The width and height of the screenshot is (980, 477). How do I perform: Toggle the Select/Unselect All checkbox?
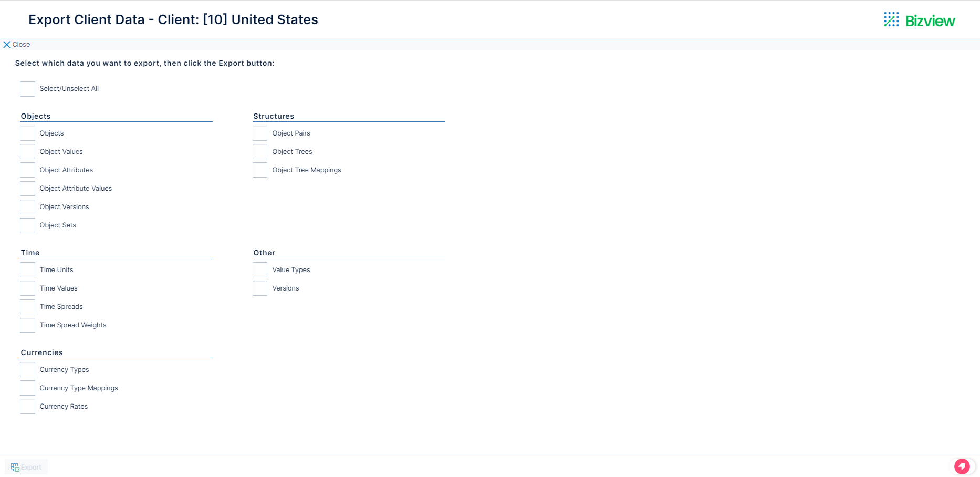point(28,89)
